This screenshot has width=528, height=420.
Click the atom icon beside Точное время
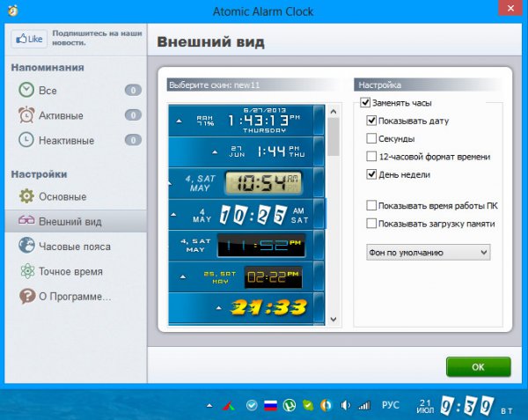[x=27, y=271]
